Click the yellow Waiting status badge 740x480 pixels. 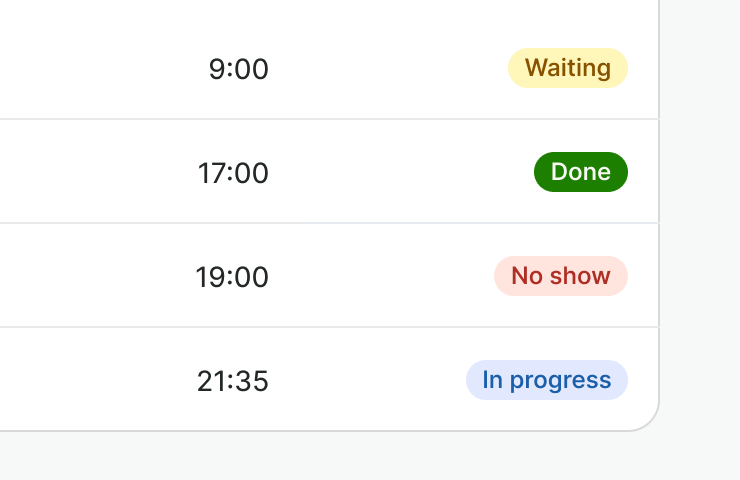568,68
